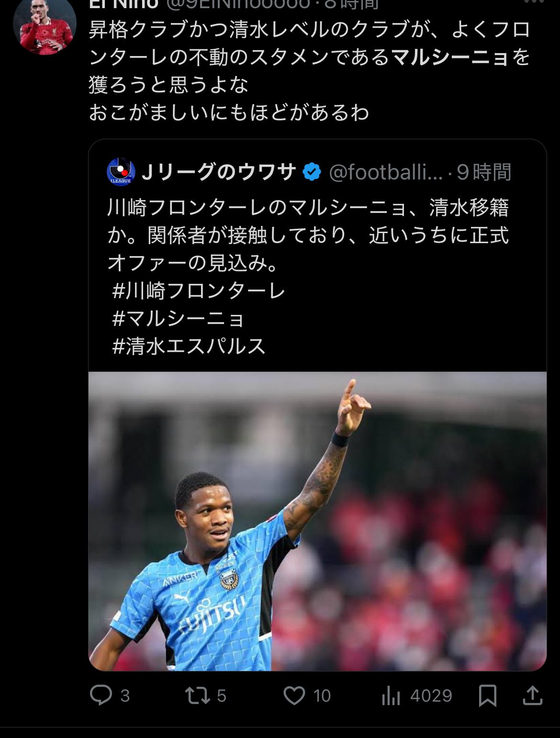Open replies via the comment bubble icon
This screenshot has width=560, height=738.
[x=101, y=695]
